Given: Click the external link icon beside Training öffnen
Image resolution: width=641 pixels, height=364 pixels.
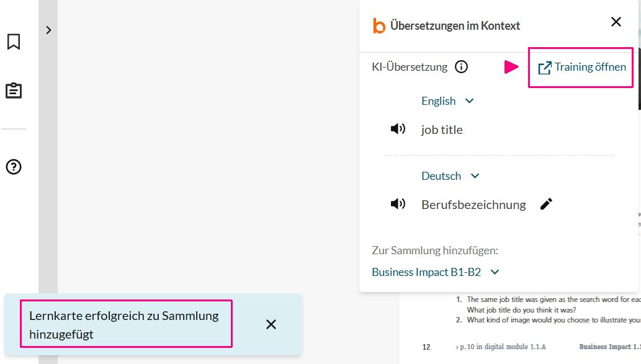Looking at the screenshot, I should (544, 68).
